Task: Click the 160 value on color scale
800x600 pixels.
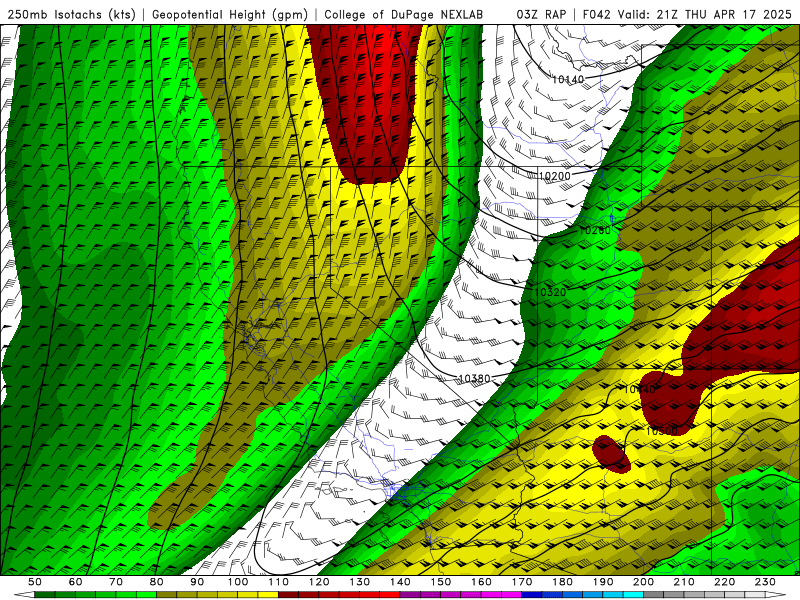Action: point(482,582)
